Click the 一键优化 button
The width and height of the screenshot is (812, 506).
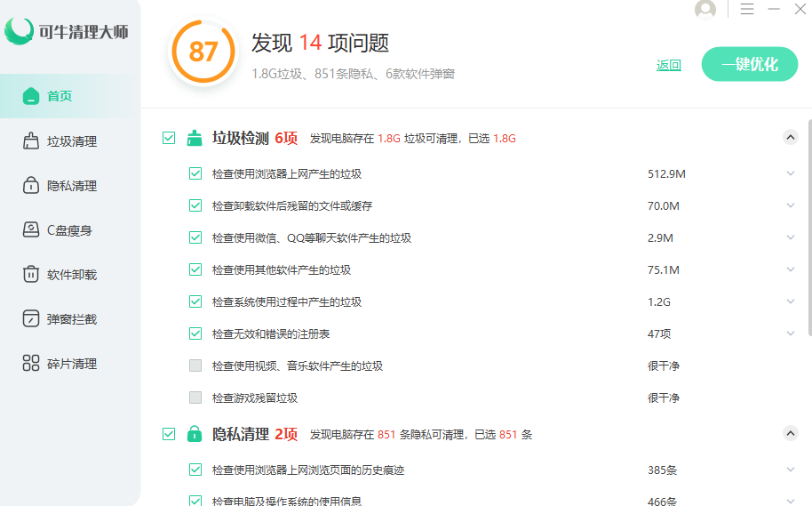tap(750, 64)
